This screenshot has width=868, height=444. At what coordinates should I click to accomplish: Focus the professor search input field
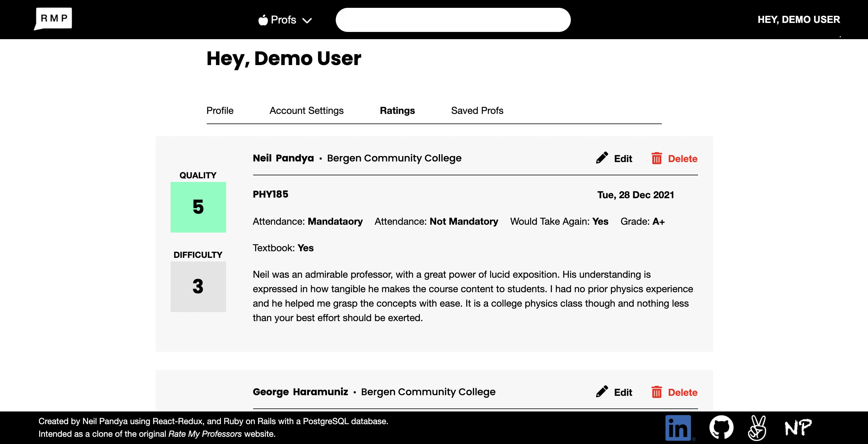pos(453,20)
